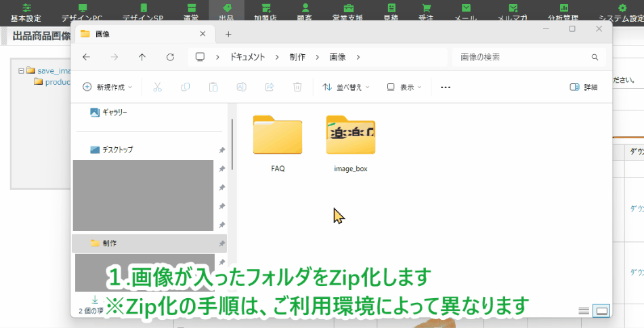Click the pin icon beside 制作
Viewport: 644px width, 328px height.
(x=222, y=243)
